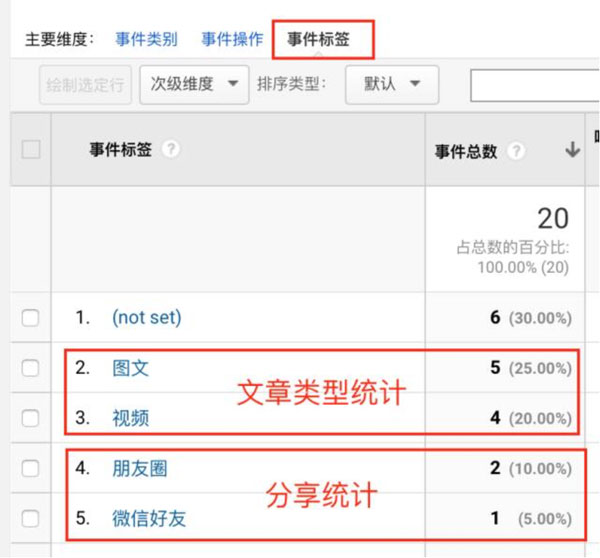Viewport: 600px width, 558px height.
Task: Switch to the 事件类别 dimension
Action: coord(146,40)
